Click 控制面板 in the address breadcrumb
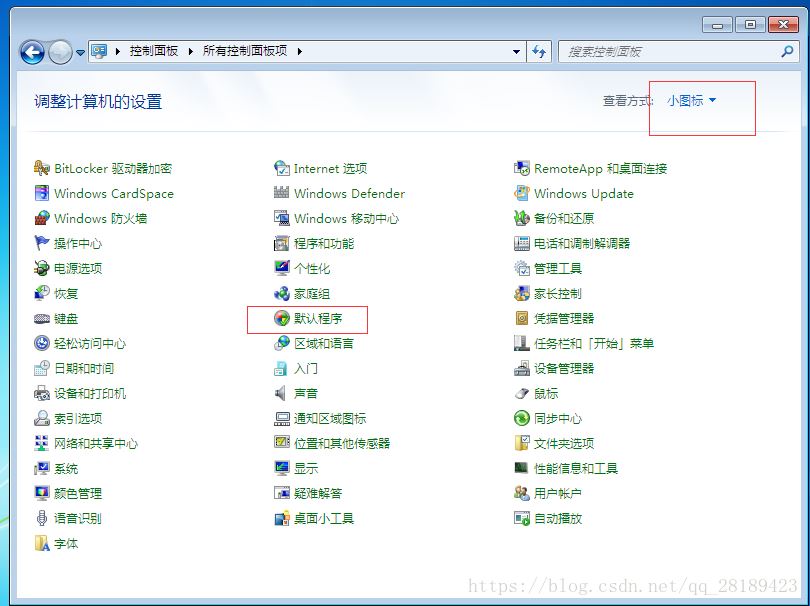810x606 pixels. point(153,51)
